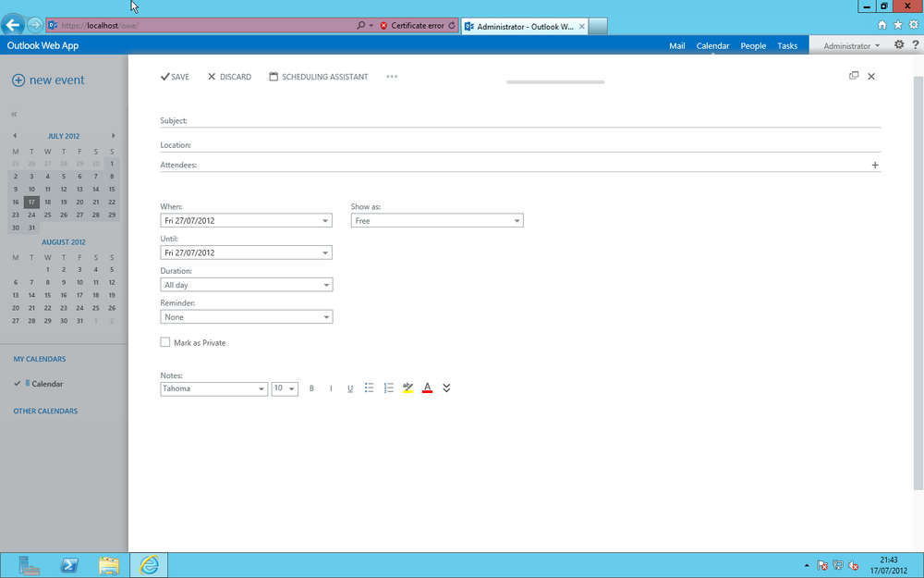Go to next month in mini calendar
Image resolution: width=924 pixels, height=578 pixels.
[x=113, y=136]
